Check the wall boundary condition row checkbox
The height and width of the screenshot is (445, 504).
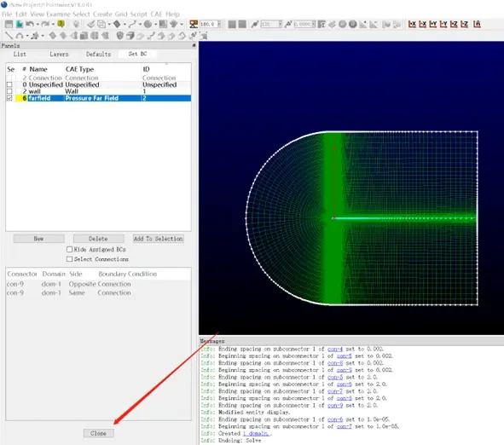coord(9,91)
